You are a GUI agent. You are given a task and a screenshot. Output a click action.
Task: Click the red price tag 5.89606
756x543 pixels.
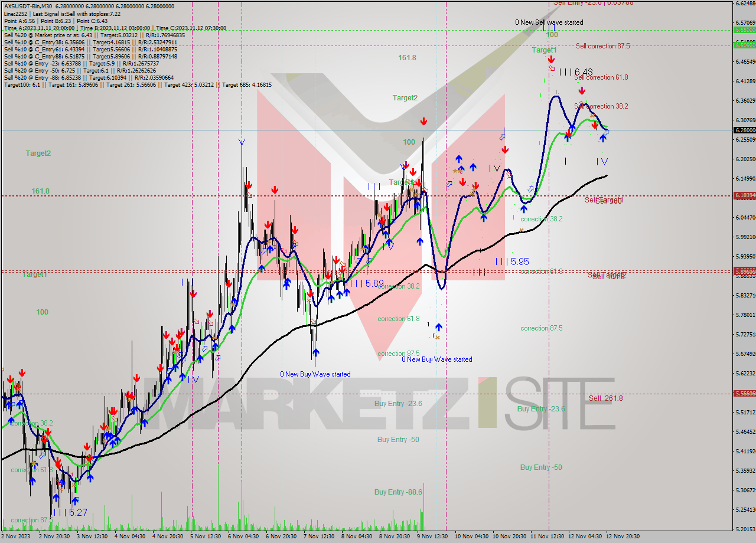coord(744,270)
